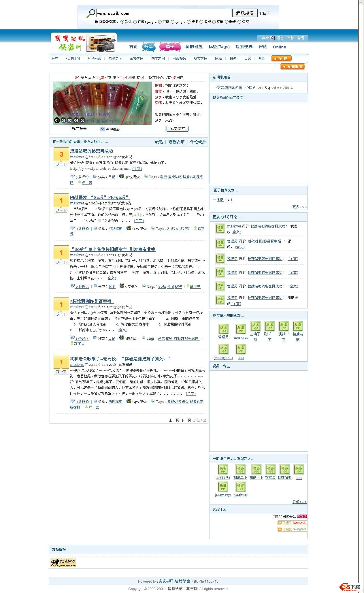Select the 默认 search engine radio
364x593 pixels.
tap(122, 22)
